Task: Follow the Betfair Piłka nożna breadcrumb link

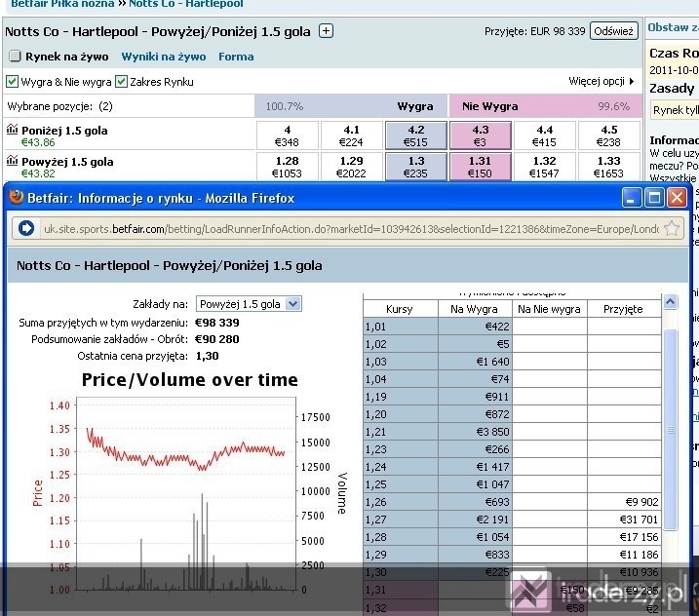Action: (62, 4)
